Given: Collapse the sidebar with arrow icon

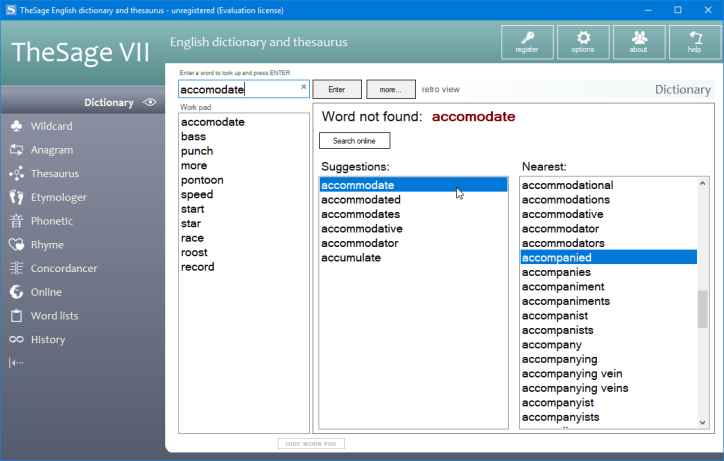Looking at the screenshot, I should tap(16, 363).
